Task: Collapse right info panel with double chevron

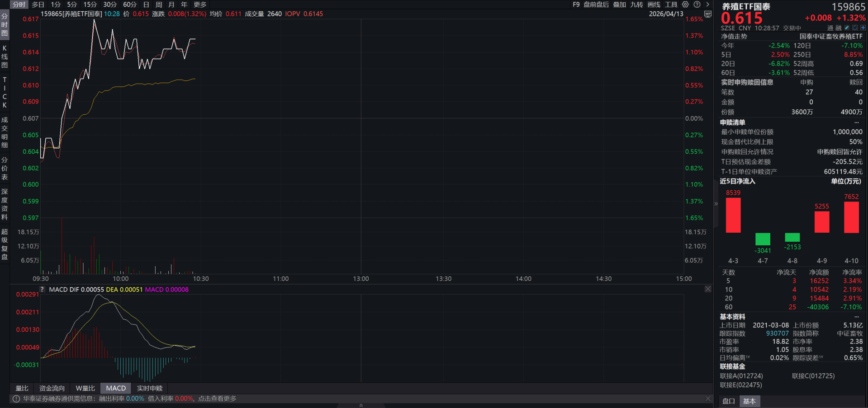Action: click(x=716, y=204)
